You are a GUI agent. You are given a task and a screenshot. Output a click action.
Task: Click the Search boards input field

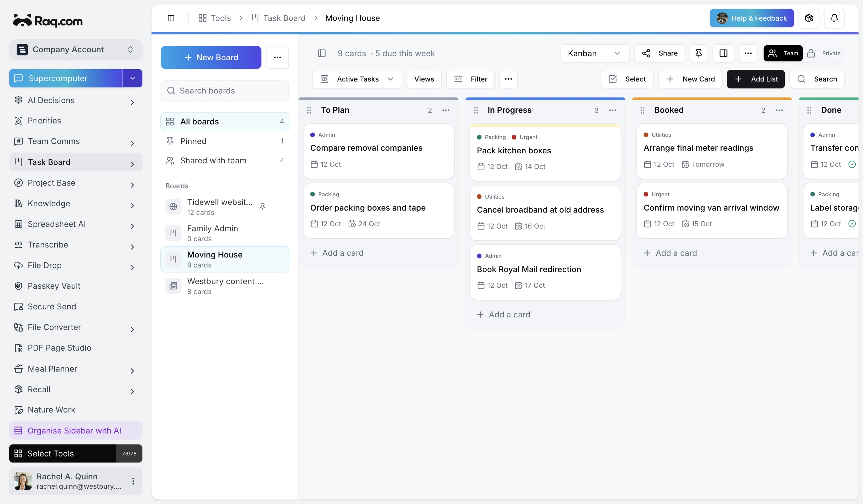225,91
